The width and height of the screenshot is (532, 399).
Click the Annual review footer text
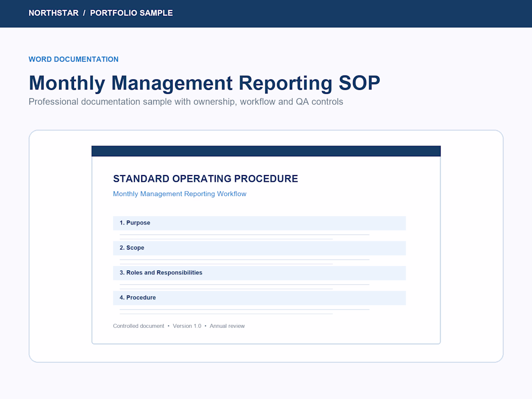point(227,326)
